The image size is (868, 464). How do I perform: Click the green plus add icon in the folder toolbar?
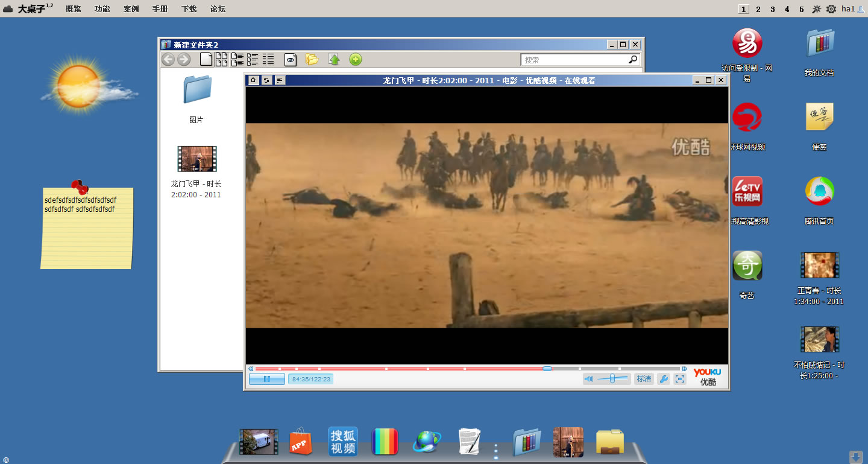356,59
